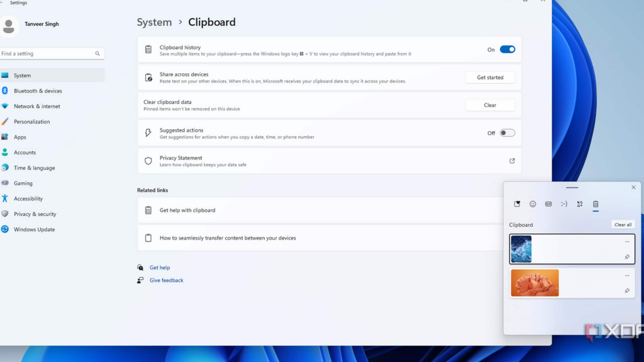Enable the Suggested actions toggle

(507, 133)
